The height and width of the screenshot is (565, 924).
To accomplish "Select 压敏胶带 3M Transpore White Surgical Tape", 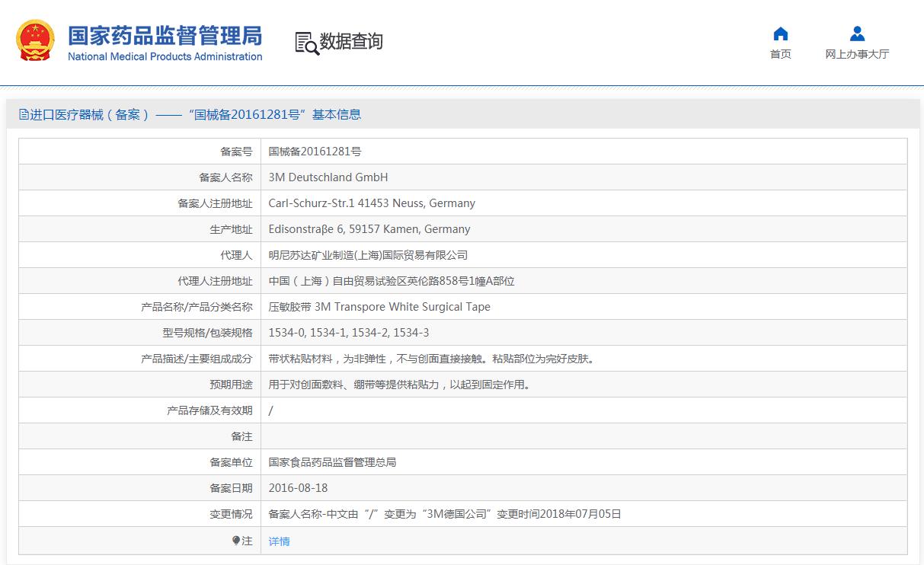I will pyautogui.click(x=379, y=307).
